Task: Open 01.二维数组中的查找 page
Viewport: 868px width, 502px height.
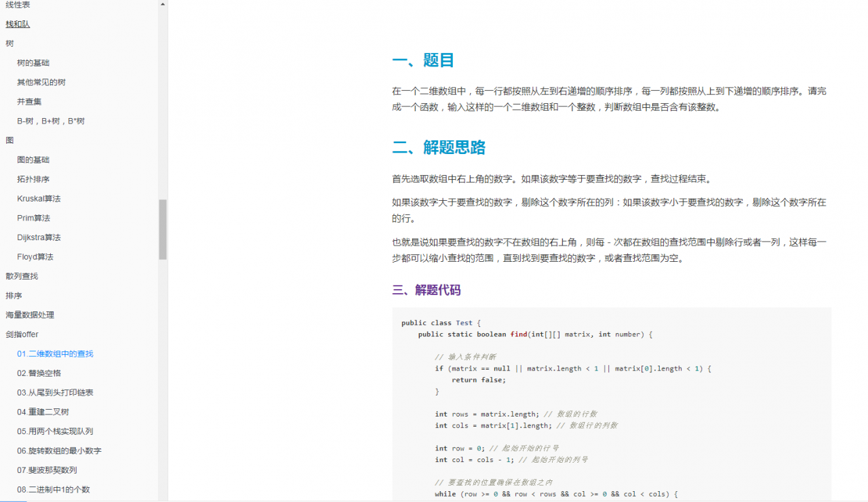Action: tap(56, 353)
